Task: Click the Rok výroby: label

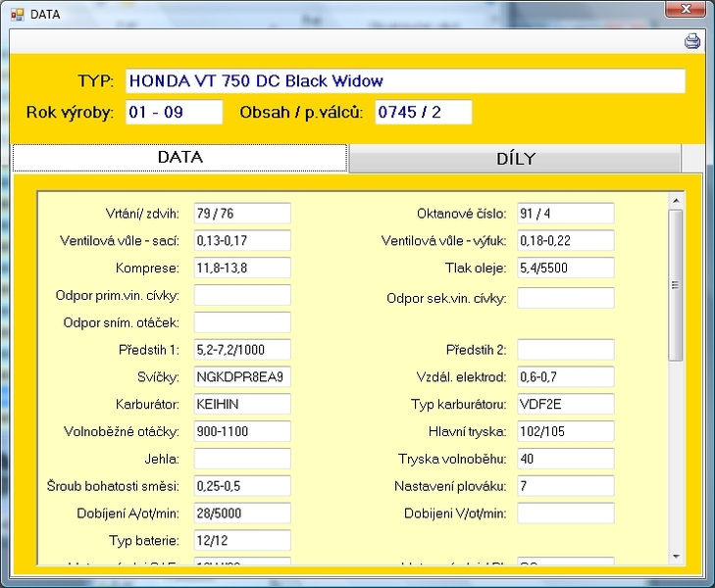Action: click(70, 112)
